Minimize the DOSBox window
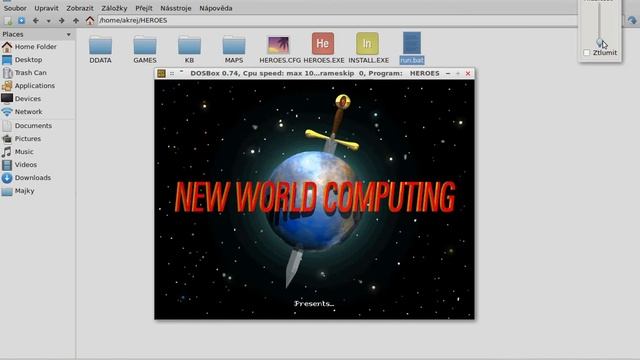This screenshot has height=360, width=640. coord(448,73)
